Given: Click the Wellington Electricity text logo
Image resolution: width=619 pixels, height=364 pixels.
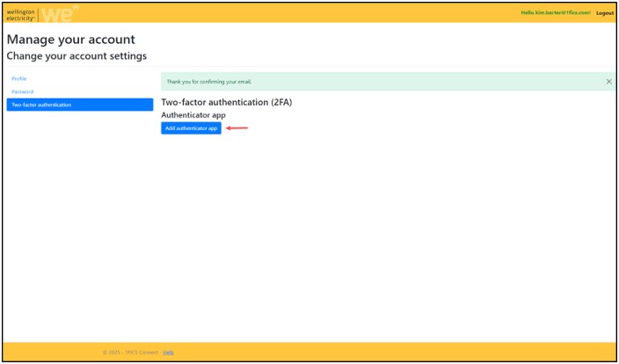Looking at the screenshot, I should click(x=20, y=13).
